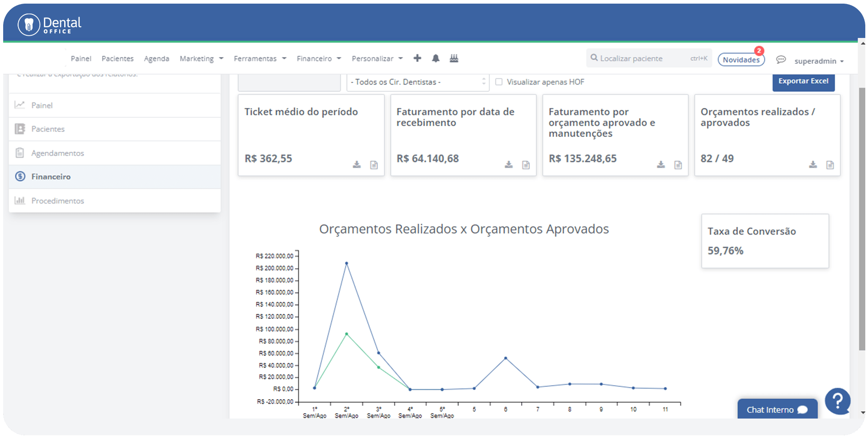Click the date input field beside dentist dropdown
Image resolution: width=868 pixels, height=438 pixels.
[289, 82]
